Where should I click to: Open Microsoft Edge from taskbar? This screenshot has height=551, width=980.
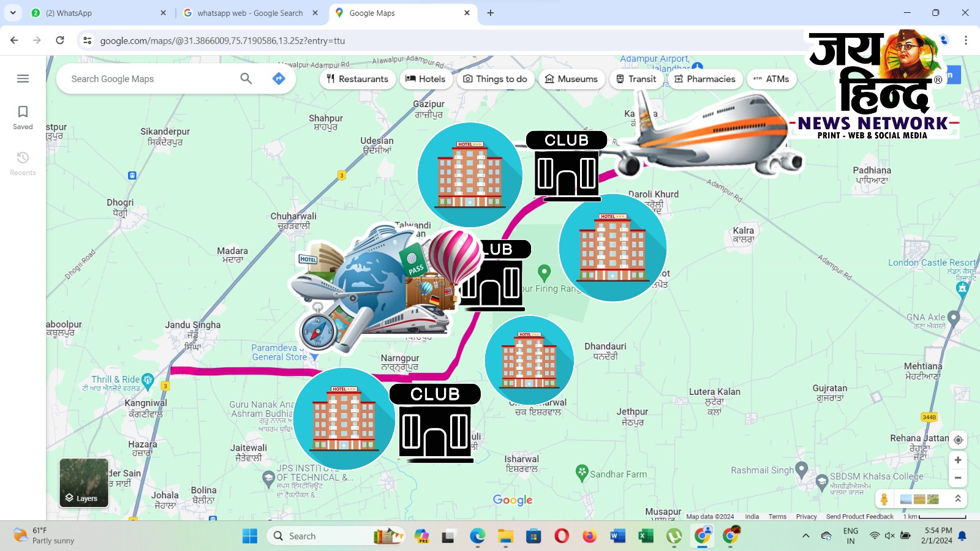click(477, 536)
